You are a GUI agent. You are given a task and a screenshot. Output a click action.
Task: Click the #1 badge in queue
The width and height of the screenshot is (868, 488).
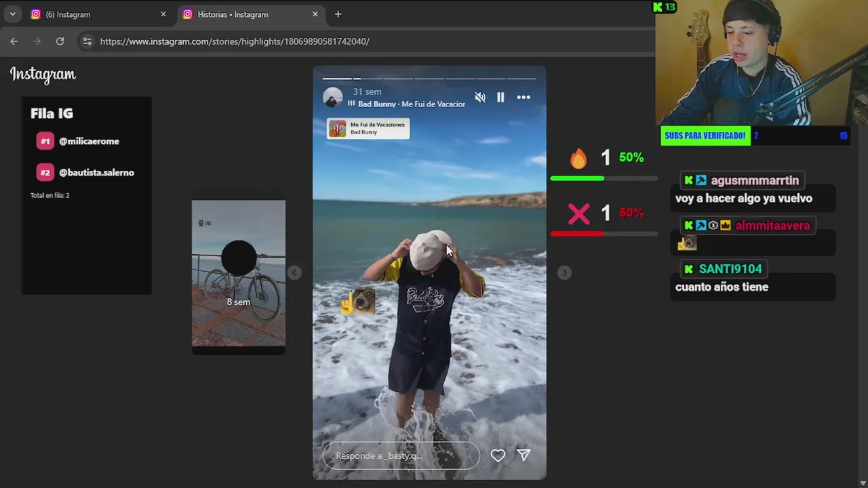(45, 141)
